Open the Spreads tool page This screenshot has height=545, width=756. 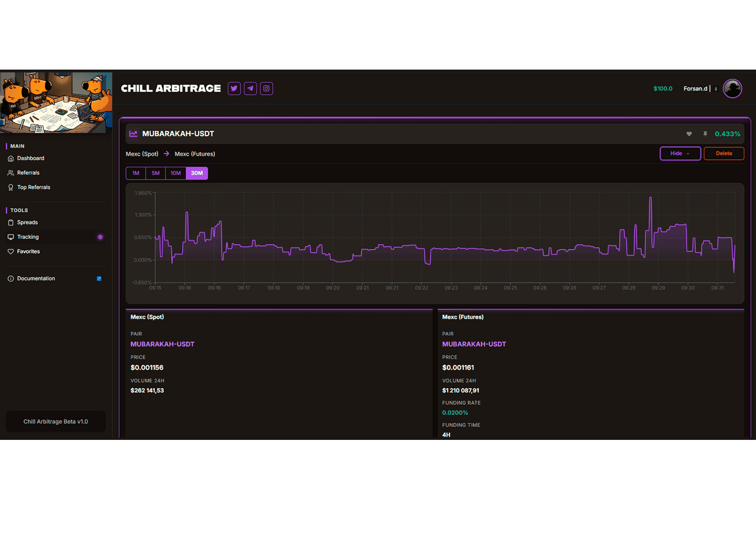tap(27, 222)
